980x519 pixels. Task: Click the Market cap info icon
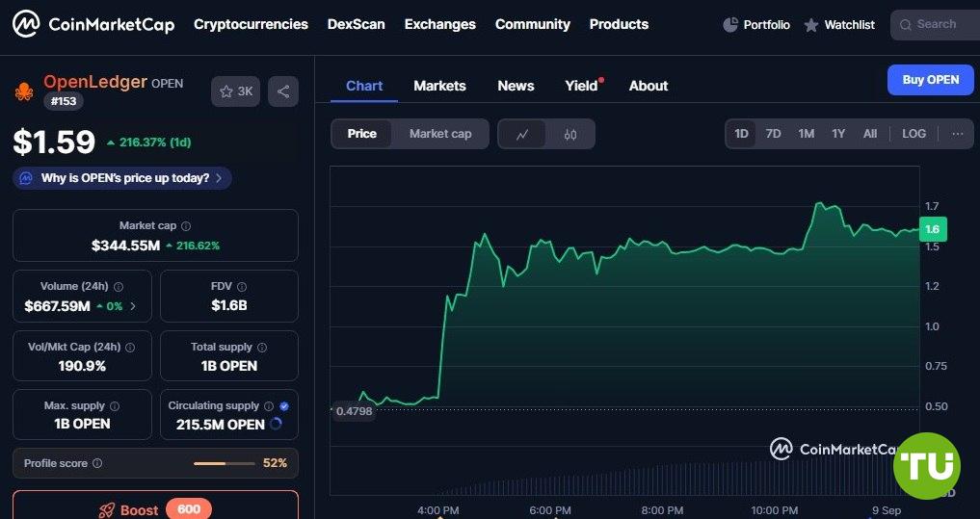tap(186, 226)
